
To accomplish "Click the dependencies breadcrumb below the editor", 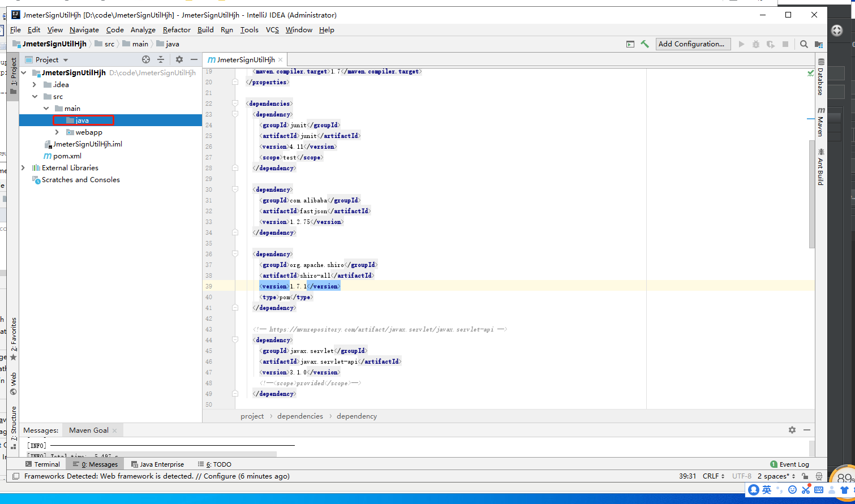I will 300,416.
